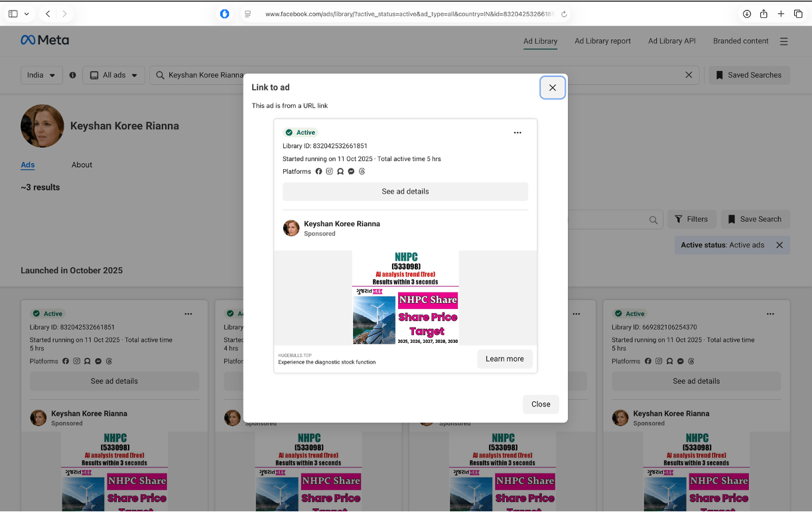Viewport: 812px width, 512px height.
Task: Click See ad details in the dialog
Action: pos(405,192)
